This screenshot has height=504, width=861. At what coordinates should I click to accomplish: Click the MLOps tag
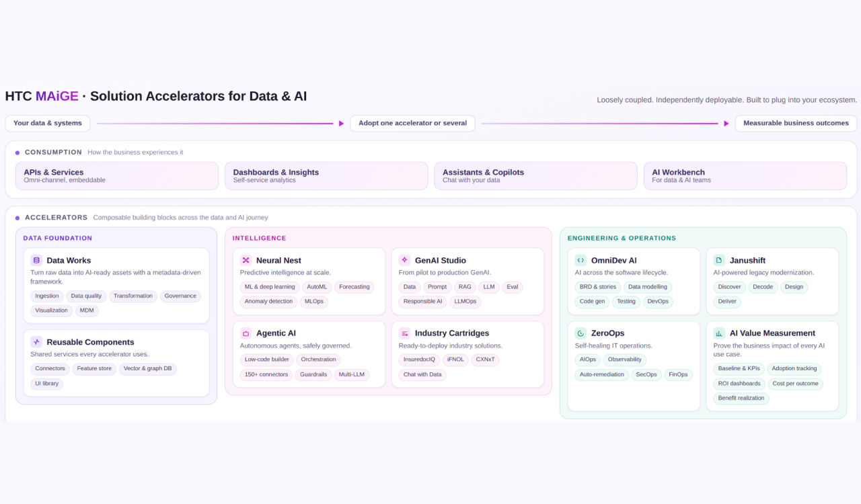coord(314,302)
